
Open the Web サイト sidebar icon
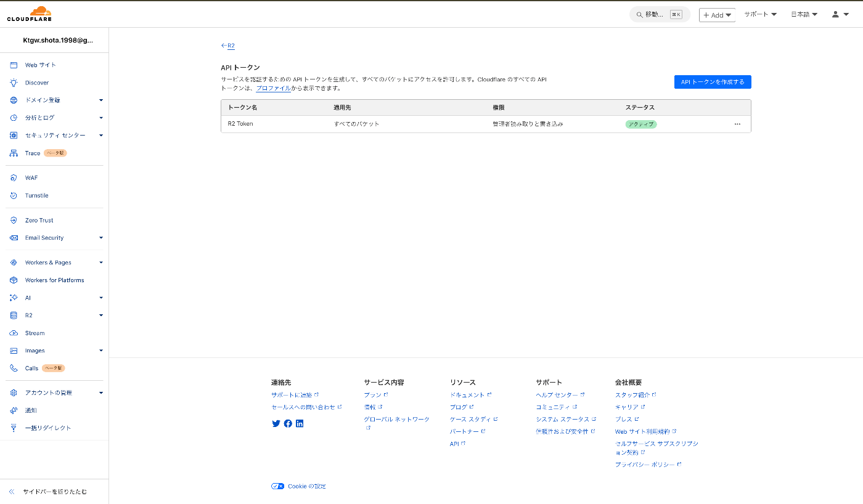(x=14, y=65)
